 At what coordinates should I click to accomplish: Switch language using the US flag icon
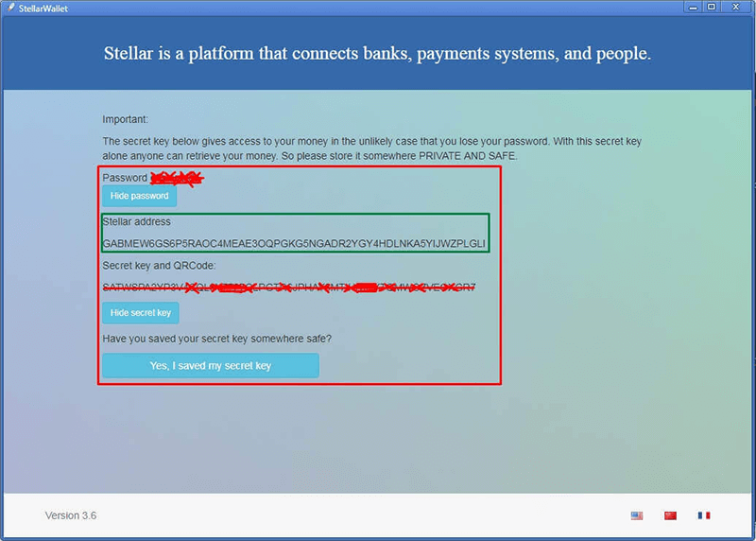click(x=637, y=515)
